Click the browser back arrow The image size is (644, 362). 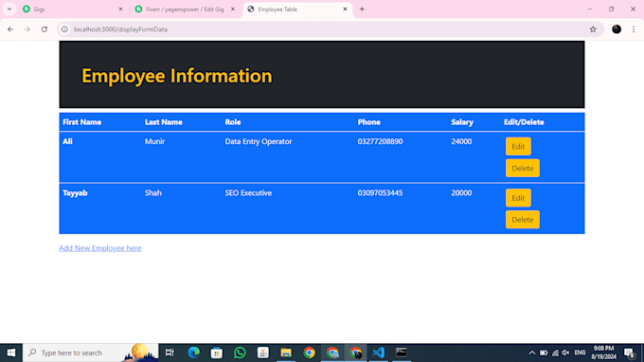pyautogui.click(x=10, y=29)
